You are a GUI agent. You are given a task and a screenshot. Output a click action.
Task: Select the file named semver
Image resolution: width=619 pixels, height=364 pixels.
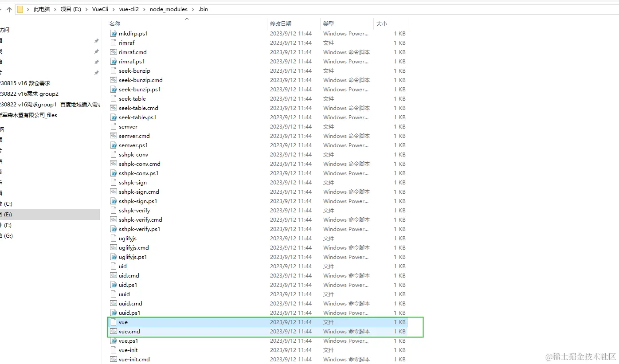pyautogui.click(x=128, y=126)
